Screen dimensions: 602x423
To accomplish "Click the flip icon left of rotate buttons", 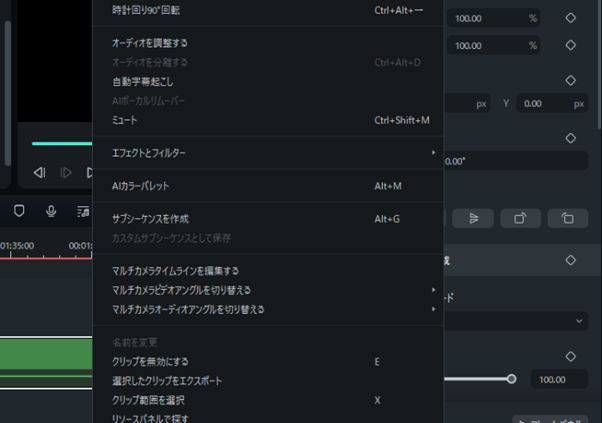I will click(473, 218).
